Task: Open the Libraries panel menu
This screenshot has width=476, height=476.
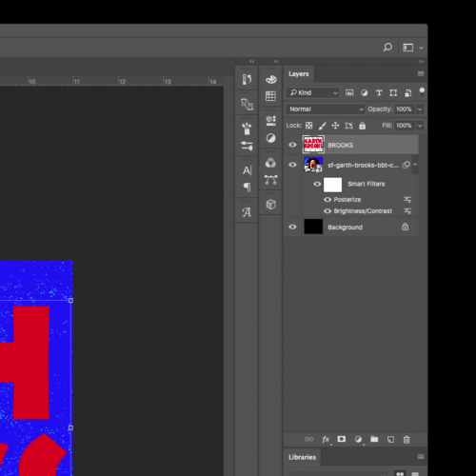Action: pyautogui.click(x=421, y=457)
